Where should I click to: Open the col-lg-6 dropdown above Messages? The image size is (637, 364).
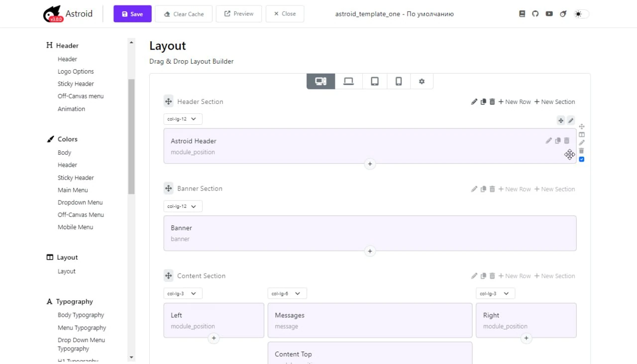287,293
